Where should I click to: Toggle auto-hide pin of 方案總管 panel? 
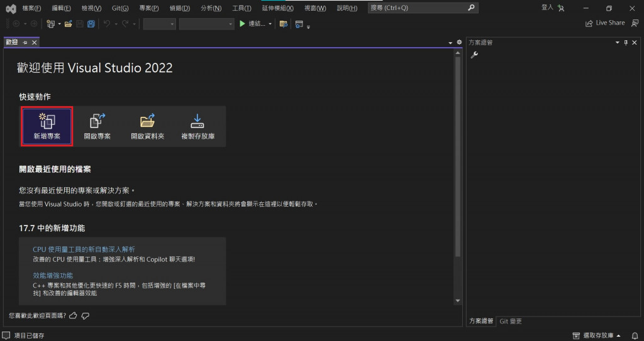click(x=626, y=43)
